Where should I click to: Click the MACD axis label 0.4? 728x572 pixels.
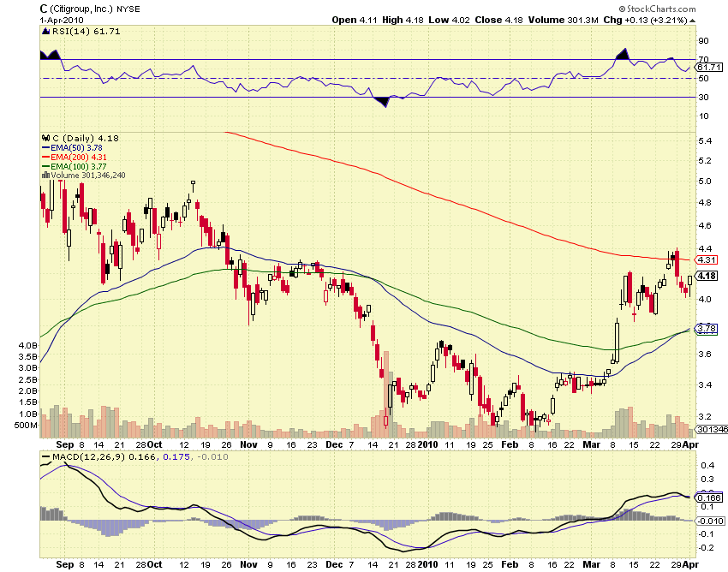[707, 465]
